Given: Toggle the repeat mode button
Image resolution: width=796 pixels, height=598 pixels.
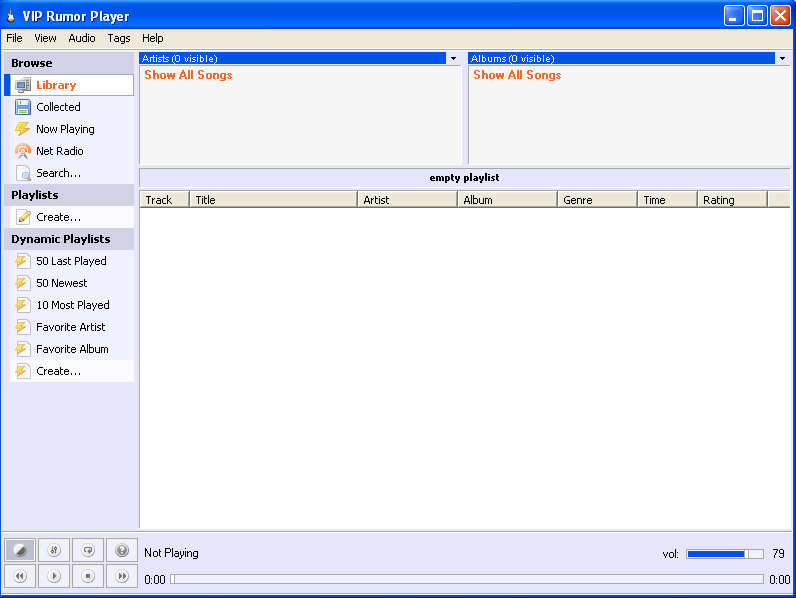Looking at the screenshot, I should (88, 550).
